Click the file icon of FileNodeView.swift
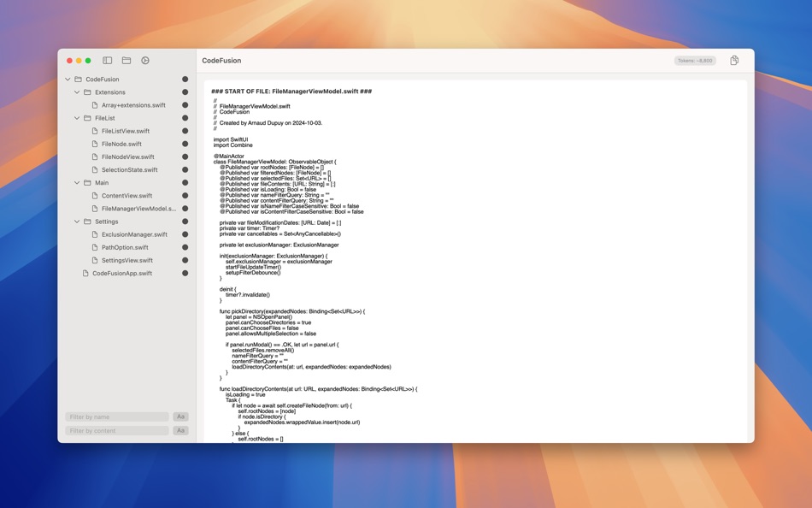812x508 pixels. coord(95,157)
